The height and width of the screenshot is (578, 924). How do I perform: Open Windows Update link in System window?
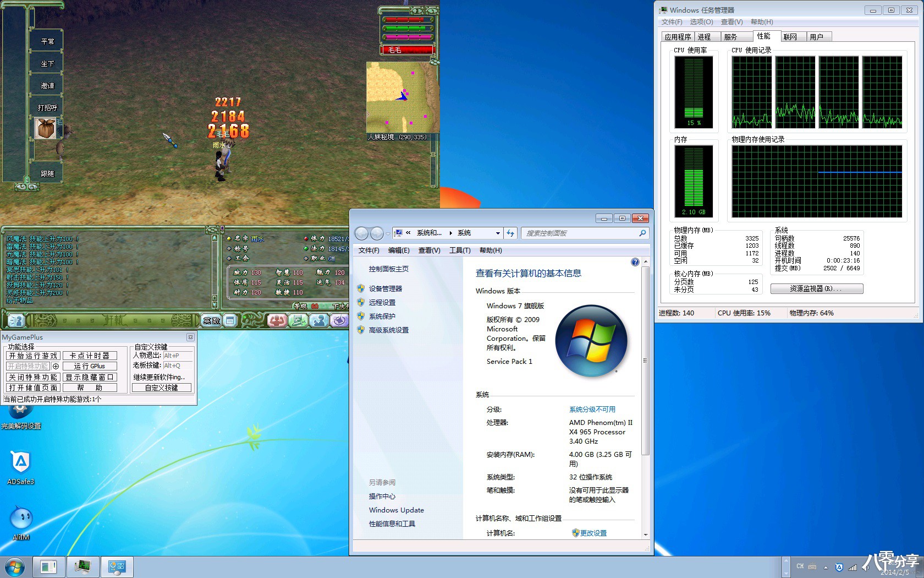coord(397,510)
